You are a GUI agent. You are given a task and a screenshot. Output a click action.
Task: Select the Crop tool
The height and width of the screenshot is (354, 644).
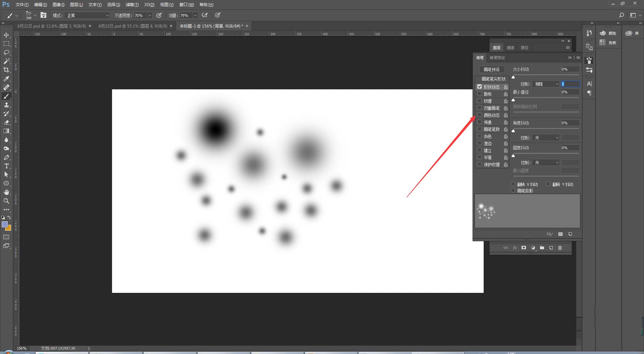6,70
